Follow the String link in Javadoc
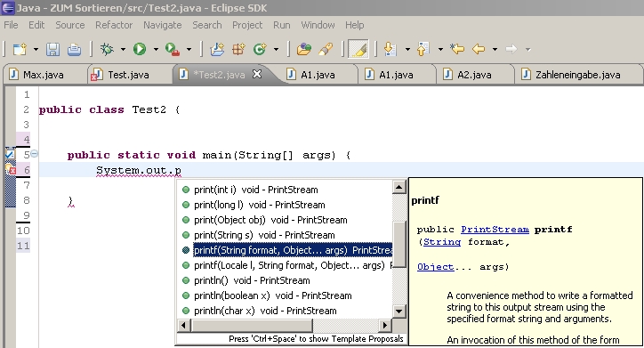644x348 pixels. coord(442,242)
